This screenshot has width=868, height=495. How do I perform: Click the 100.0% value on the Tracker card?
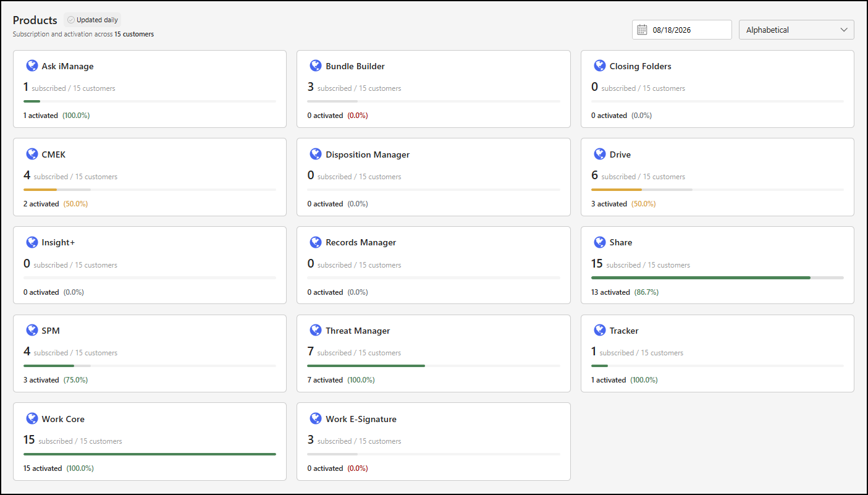(644, 380)
